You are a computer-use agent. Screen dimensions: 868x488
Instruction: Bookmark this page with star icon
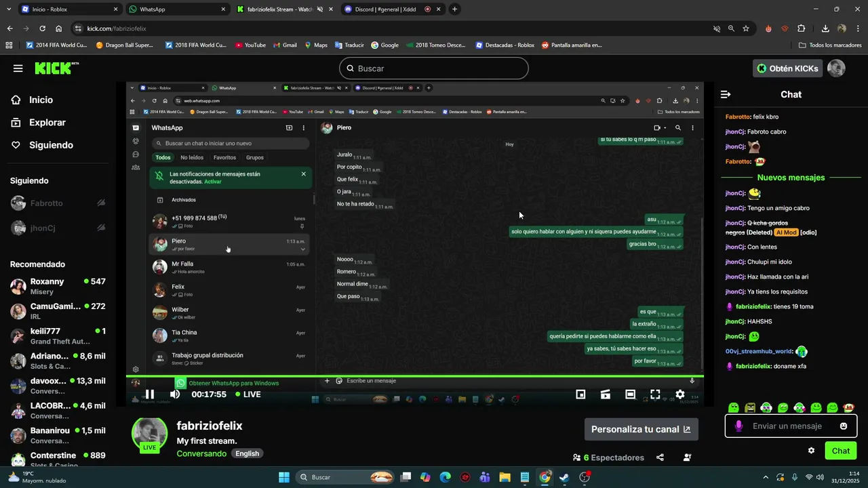tap(746, 28)
